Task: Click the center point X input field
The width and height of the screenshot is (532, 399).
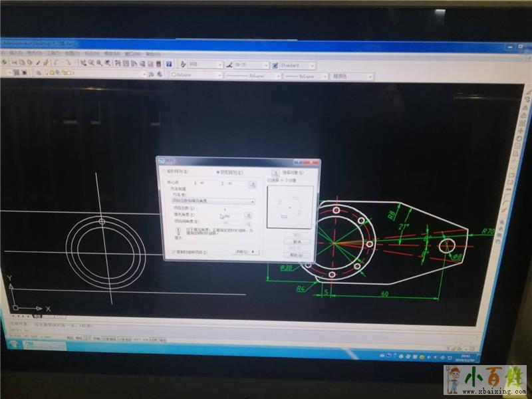Action: (207, 183)
